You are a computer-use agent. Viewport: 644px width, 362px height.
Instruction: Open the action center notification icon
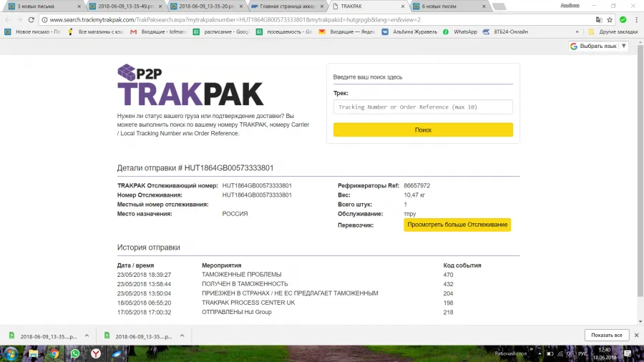coord(627,353)
